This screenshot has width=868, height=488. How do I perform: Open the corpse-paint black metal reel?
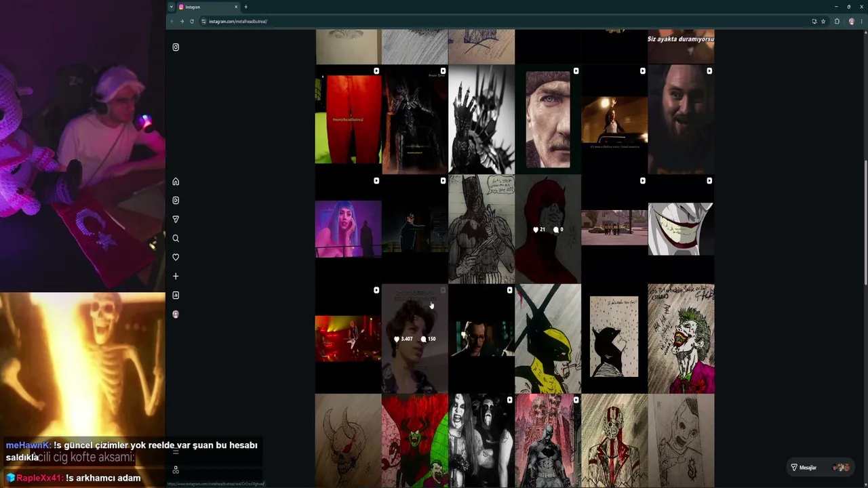[481, 441]
